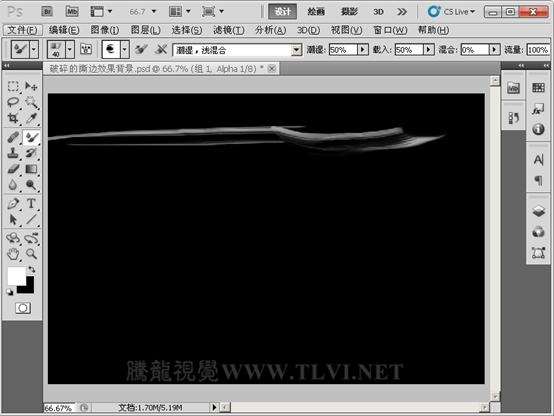Open the Load 50% slider arrow
Image resolution: width=554 pixels, height=416 pixels.
[428, 50]
